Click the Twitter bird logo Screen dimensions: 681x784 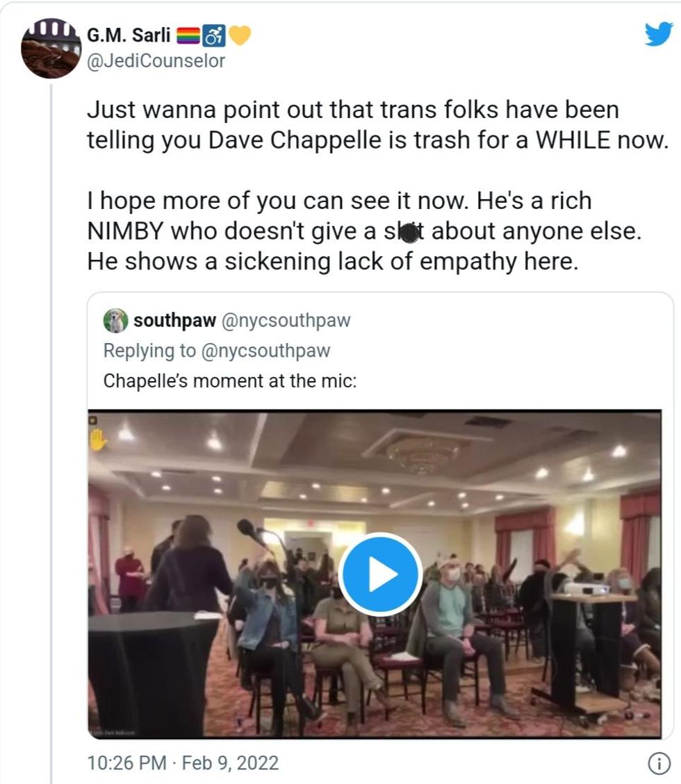pos(658,35)
